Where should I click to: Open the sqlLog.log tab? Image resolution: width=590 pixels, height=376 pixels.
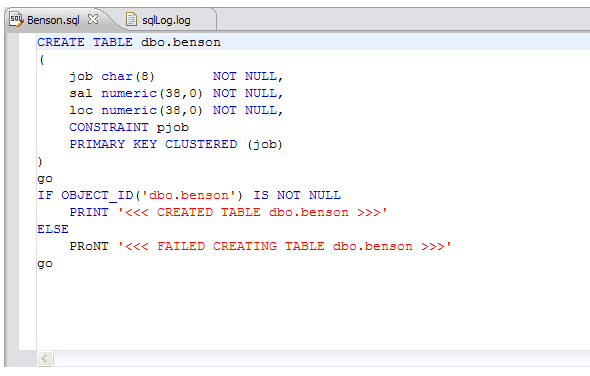(166, 20)
